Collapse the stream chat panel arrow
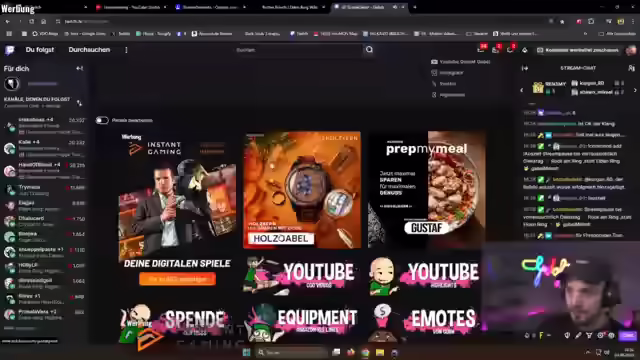The image size is (640, 360). (x=525, y=68)
